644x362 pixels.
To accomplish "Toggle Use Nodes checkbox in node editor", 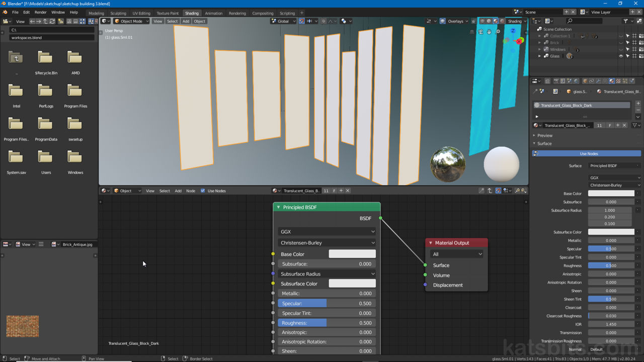I will (203, 191).
